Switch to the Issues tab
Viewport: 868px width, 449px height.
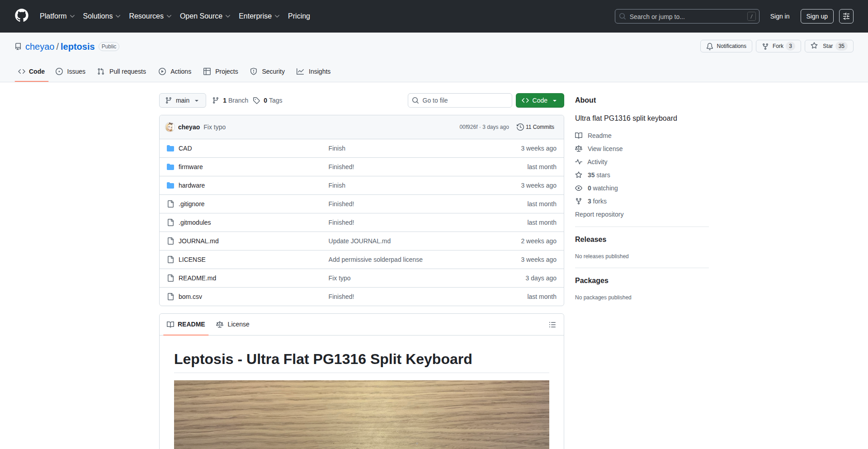coord(71,71)
